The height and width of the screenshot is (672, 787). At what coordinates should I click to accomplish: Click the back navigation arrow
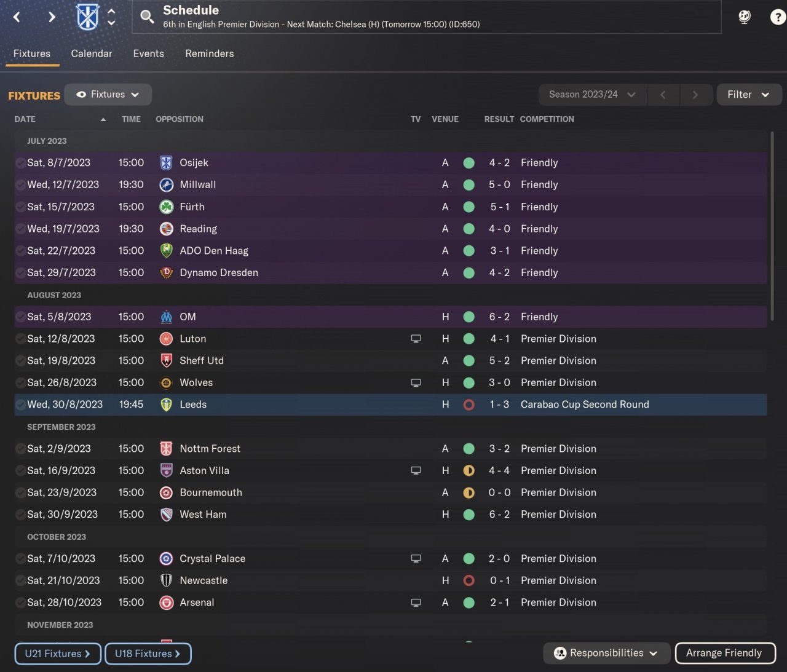17,17
